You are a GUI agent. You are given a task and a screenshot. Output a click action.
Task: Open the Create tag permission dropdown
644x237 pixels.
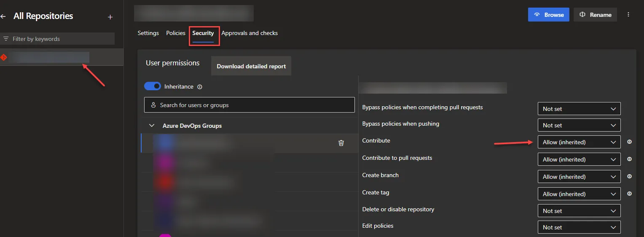579,194
